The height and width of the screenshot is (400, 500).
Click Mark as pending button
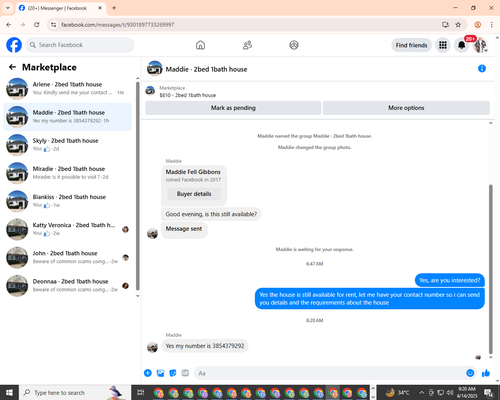click(x=233, y=108)
